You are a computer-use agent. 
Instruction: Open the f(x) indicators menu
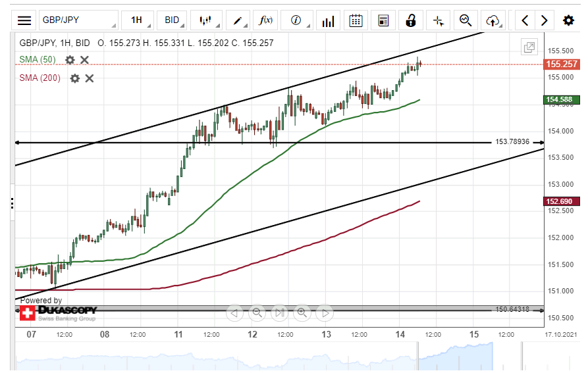tap(266, 20)
